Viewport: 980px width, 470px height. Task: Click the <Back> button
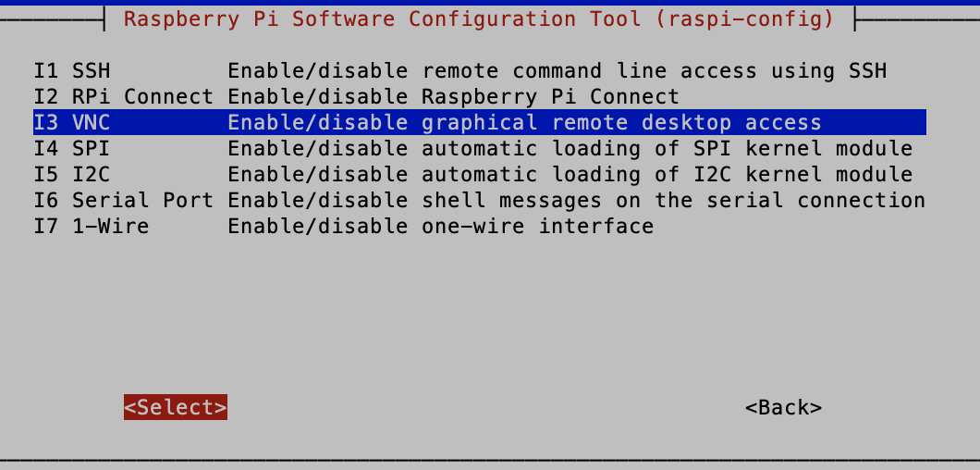point(783,407)
